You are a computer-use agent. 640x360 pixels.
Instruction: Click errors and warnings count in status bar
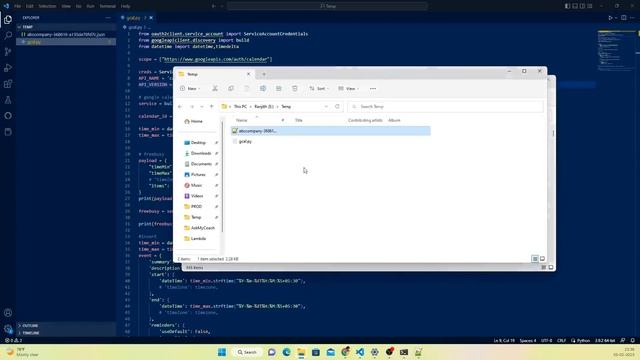[x=14, y=340]
